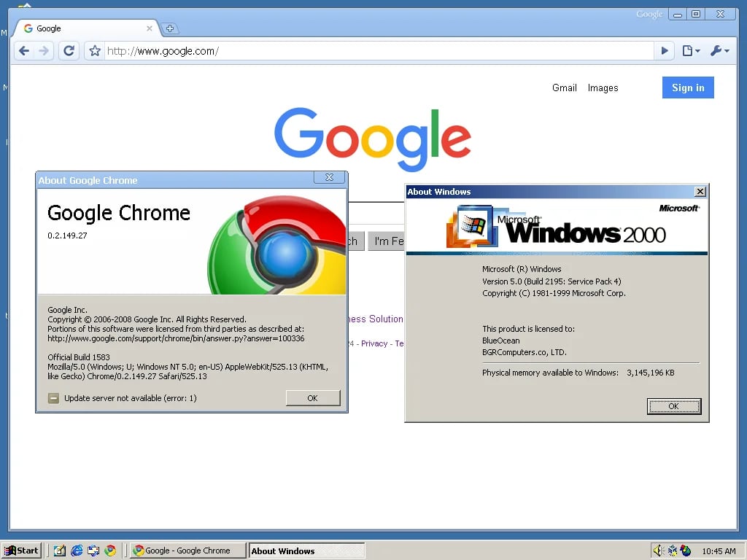
Task: Click the colorful tray icon beside the clock
Action: 686,551
